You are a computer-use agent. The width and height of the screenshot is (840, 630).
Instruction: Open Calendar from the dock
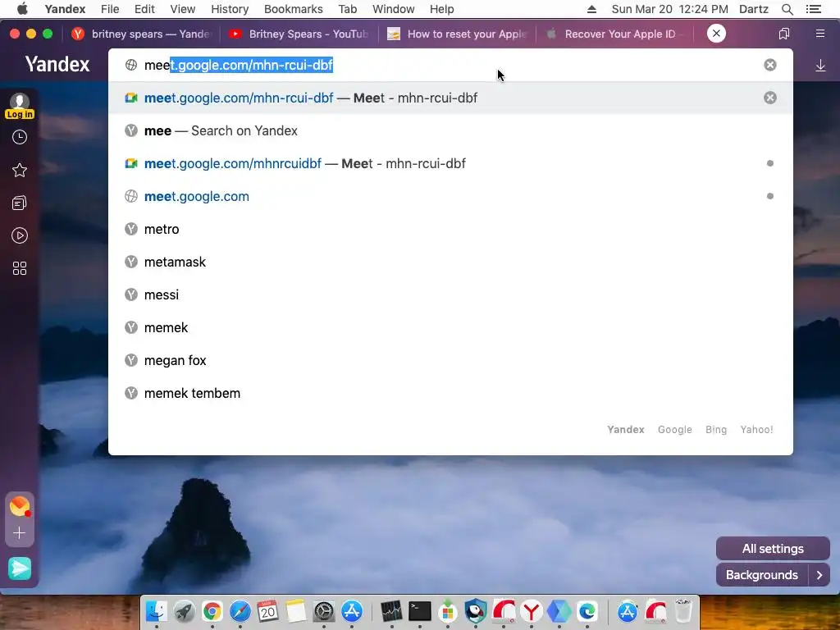[x=268, y=610]
